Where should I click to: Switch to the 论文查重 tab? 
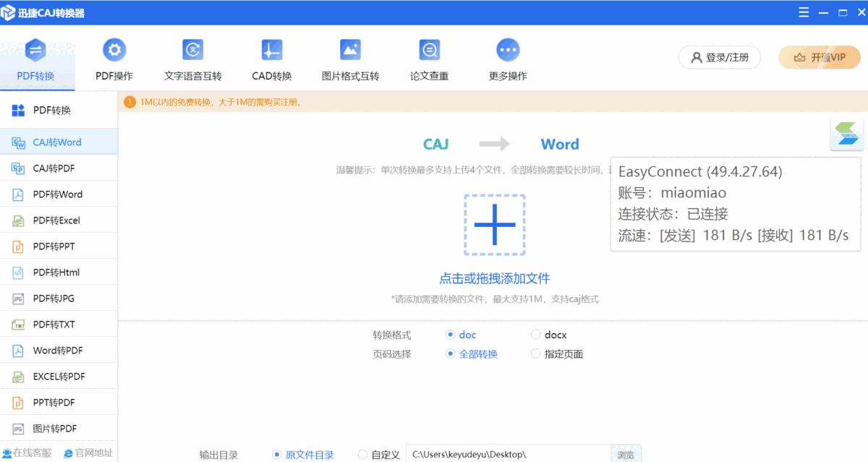429,58
